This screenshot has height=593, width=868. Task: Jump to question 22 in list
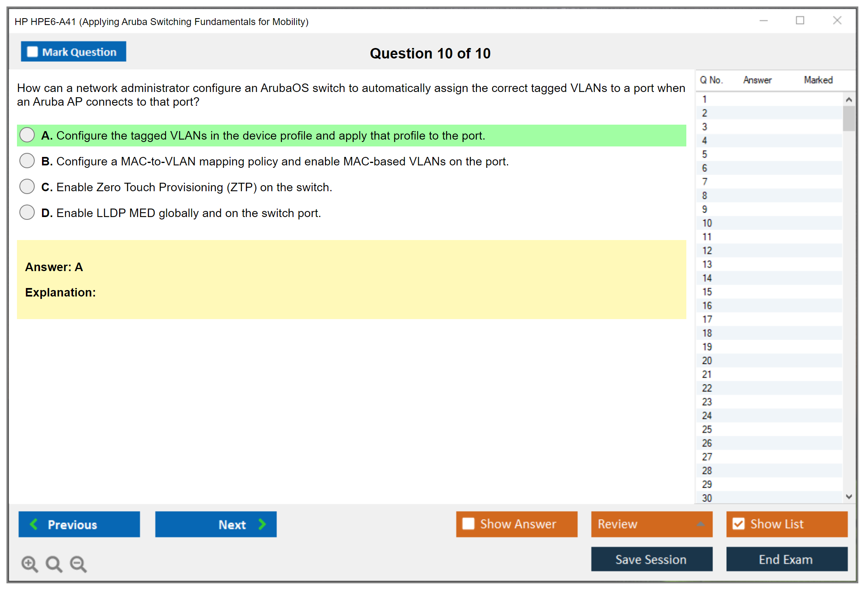pyautogui.click(x=707, y=388)
